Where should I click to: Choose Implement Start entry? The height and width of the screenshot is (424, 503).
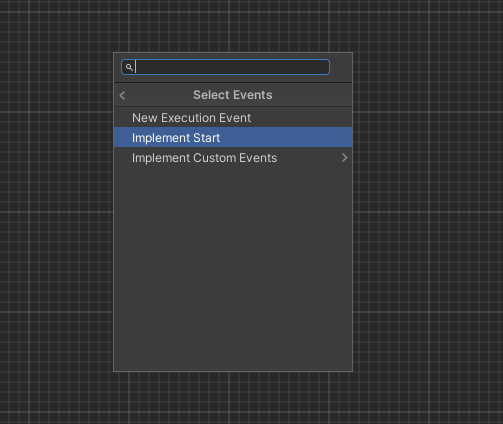click(x=233, y=137)
